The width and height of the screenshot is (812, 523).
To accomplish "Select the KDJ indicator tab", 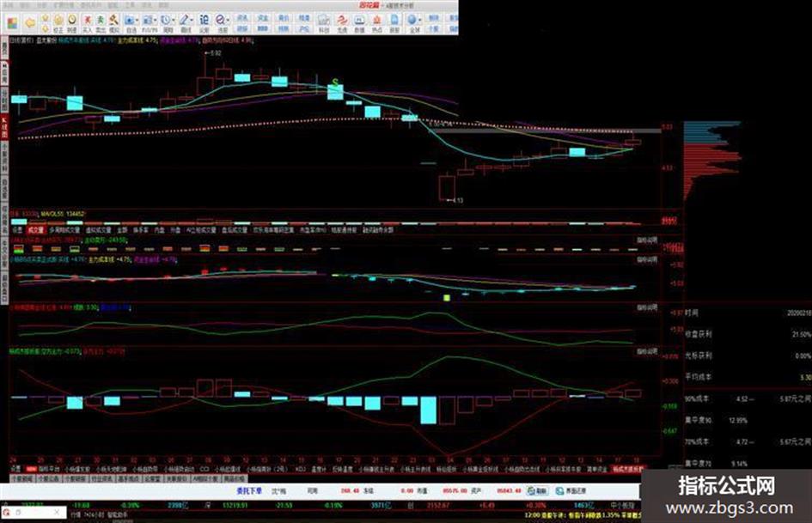I will 301,469.
